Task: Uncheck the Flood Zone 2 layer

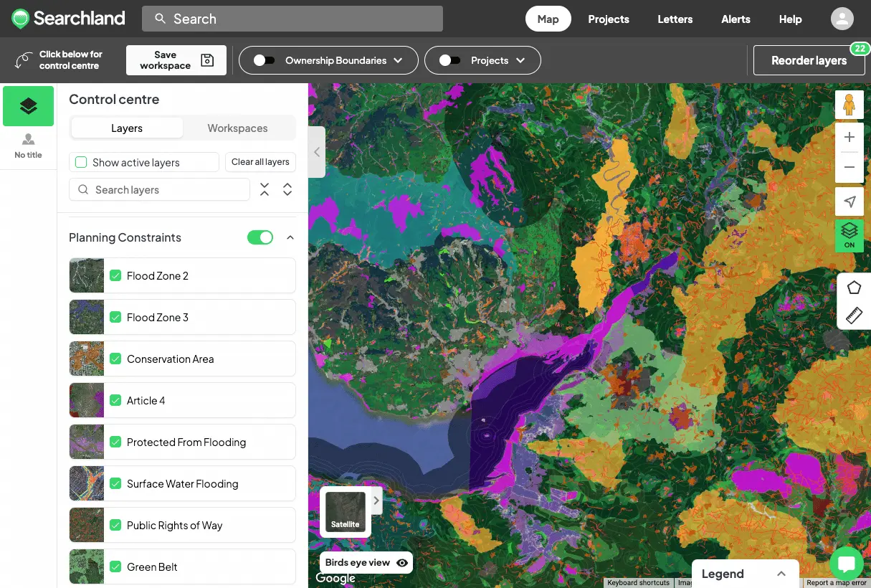Action: click(x=115, y=275)
